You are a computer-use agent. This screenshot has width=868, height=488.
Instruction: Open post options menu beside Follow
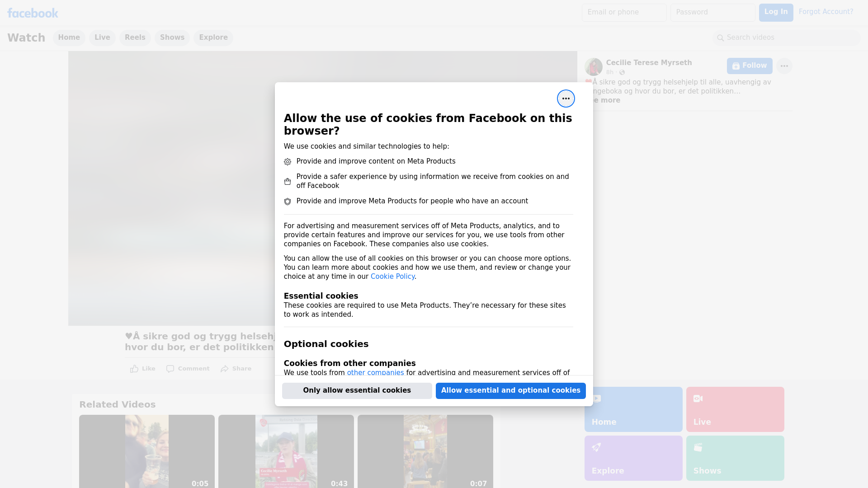(784, 66)
